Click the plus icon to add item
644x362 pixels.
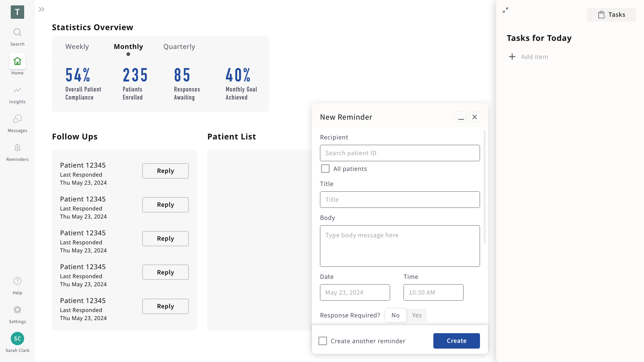pyautogui.click(x=512, y=57)
